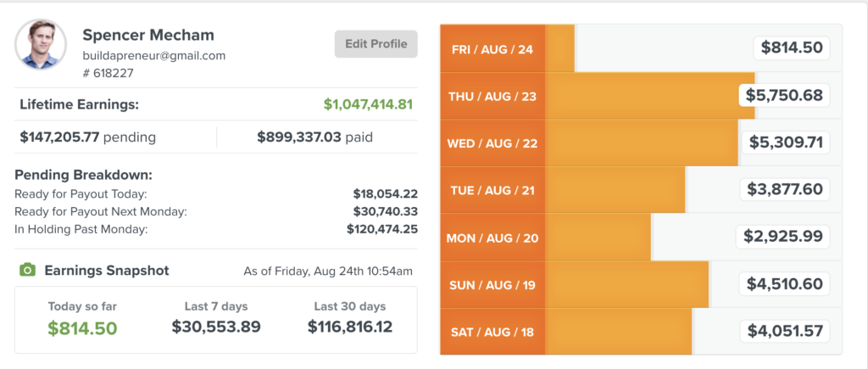This screenshot has width=868, height=369.
Task: Click the $5,750.68 earnings amount badge
Action: point(784,95)
